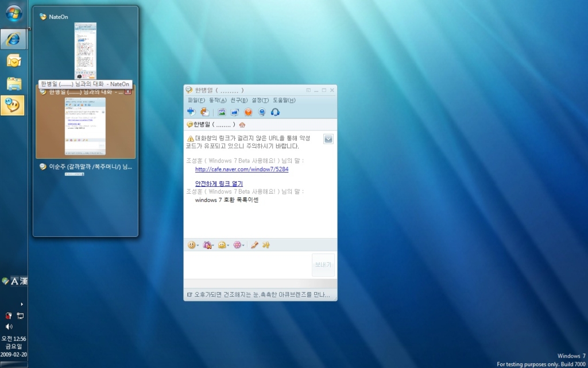Start a headset voice chat

pyautogui.click(x=275, y=112)
